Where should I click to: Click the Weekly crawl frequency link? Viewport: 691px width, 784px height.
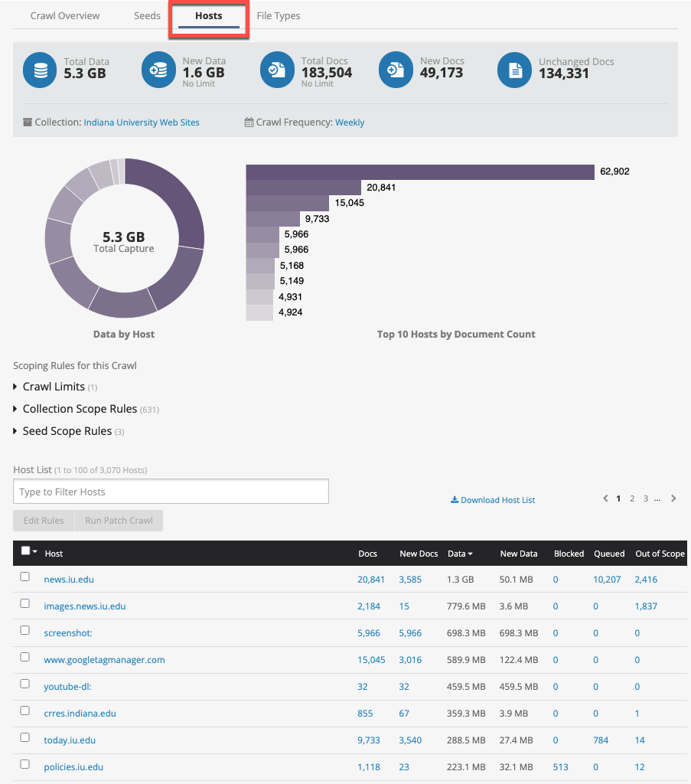[x=350, y=122]
